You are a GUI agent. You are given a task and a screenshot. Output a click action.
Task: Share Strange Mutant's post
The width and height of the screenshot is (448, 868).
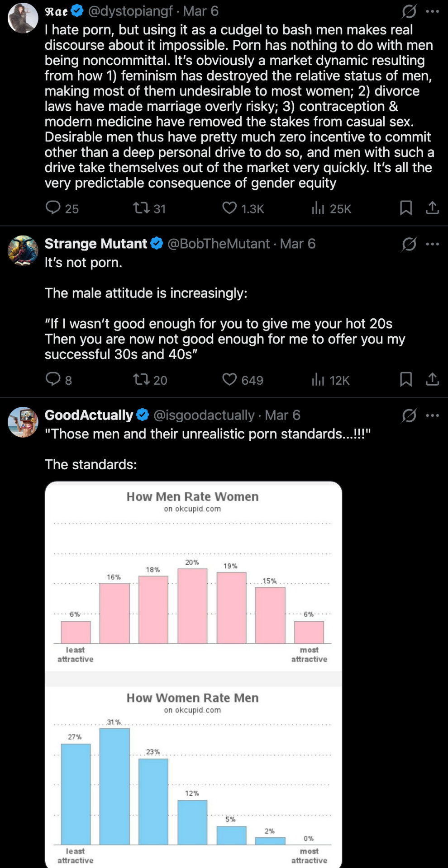coord(432,379)
